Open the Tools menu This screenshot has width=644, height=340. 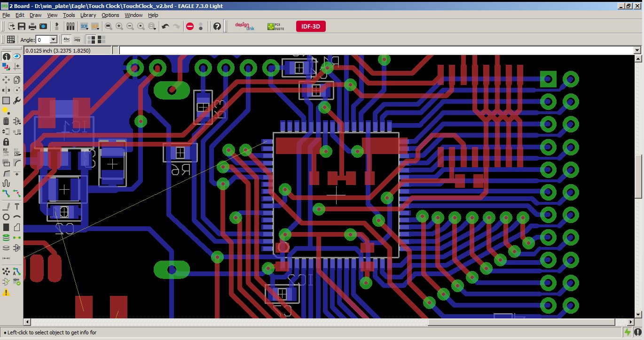tap(69, 15)
